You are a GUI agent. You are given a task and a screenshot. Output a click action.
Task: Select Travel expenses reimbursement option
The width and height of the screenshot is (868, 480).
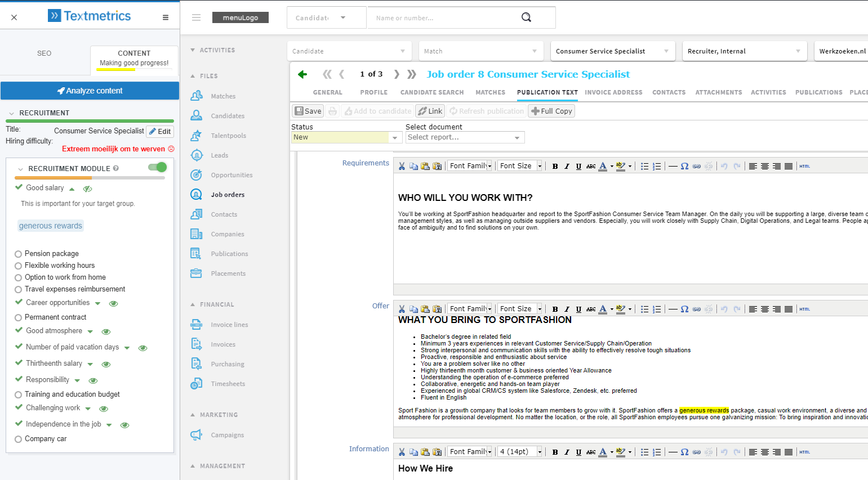coord(19,290)
